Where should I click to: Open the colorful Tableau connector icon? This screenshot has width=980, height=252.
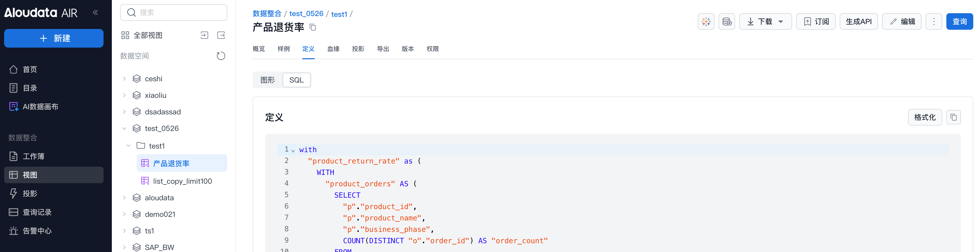[706, 22]
